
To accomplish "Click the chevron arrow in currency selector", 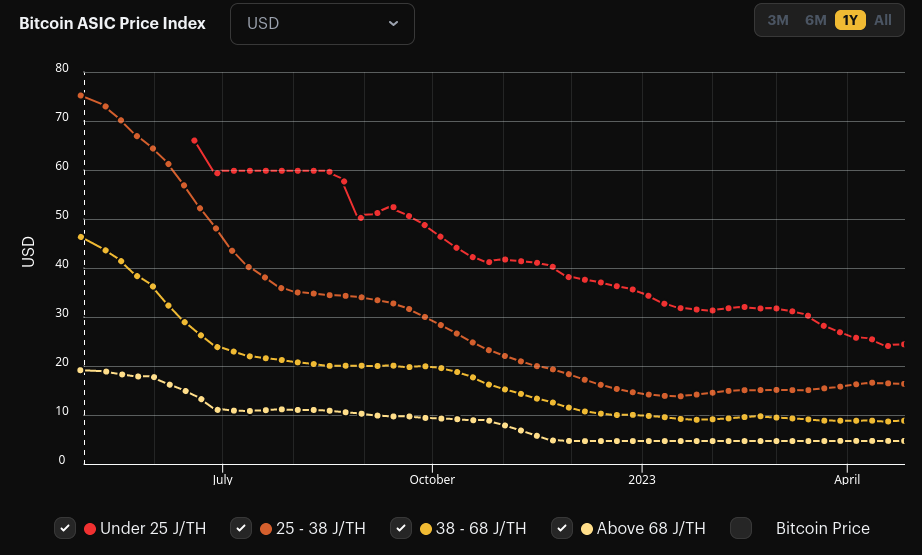I will coord(393,24).
